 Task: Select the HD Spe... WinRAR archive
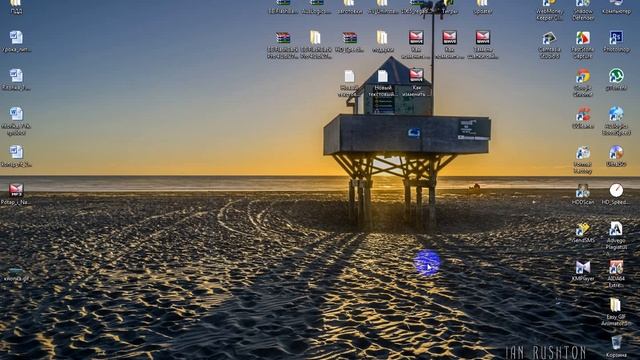tap(349, 42)
